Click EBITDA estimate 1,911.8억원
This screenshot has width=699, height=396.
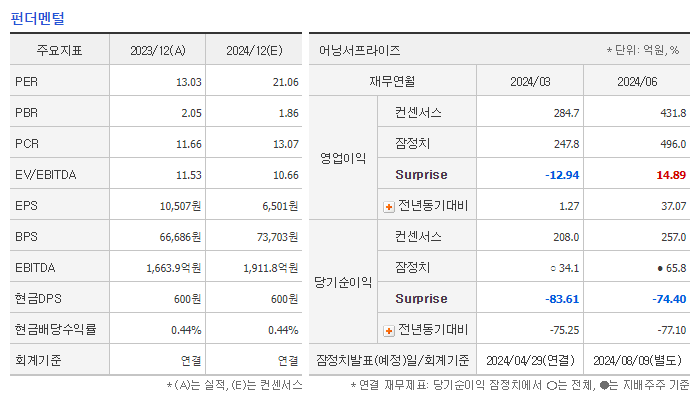pos(271,268)
